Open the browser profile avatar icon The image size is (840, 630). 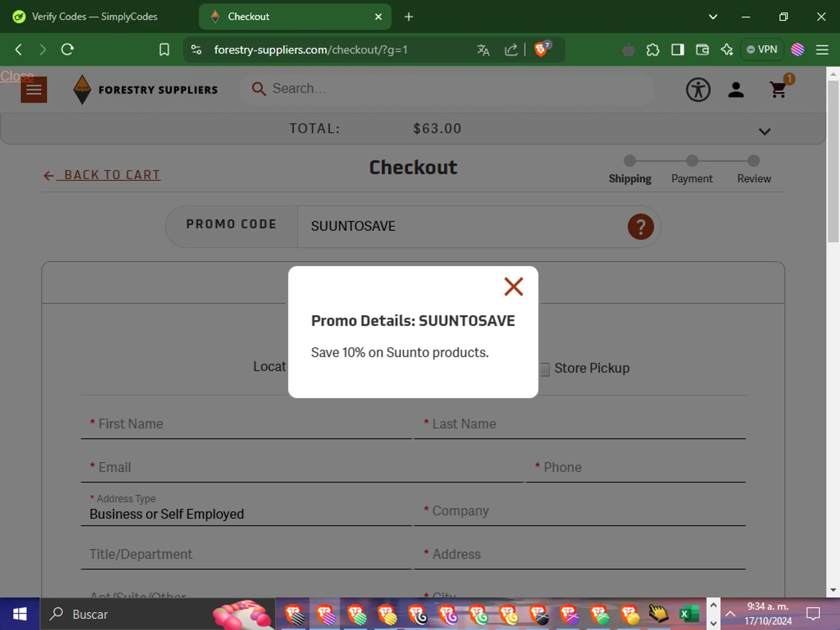pos(797,50)
